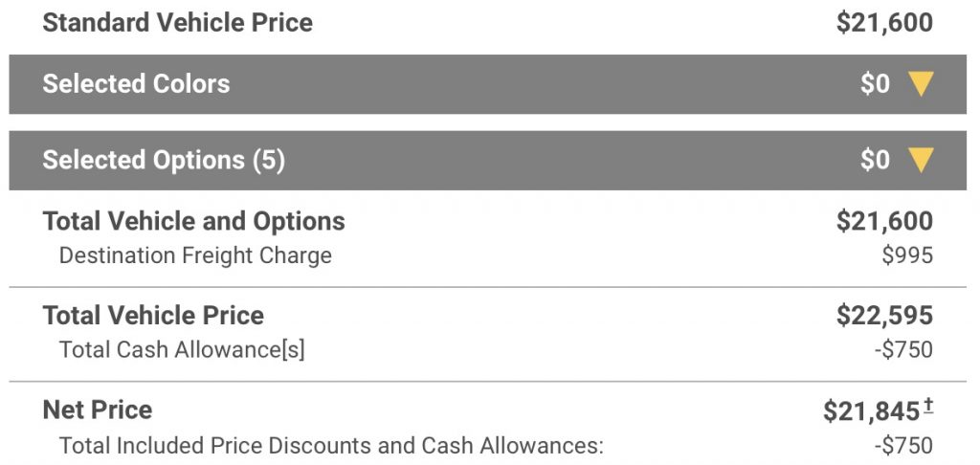The width and height of the screenshot is (980, 465).
Task: Click the Destination Freight Charge label
Action: coord(195,255)
